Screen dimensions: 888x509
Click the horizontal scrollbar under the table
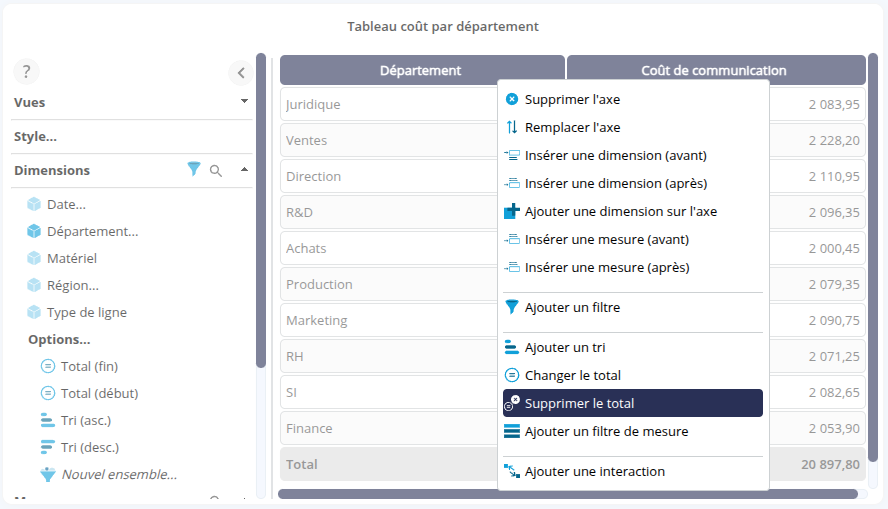coord(567,494)
